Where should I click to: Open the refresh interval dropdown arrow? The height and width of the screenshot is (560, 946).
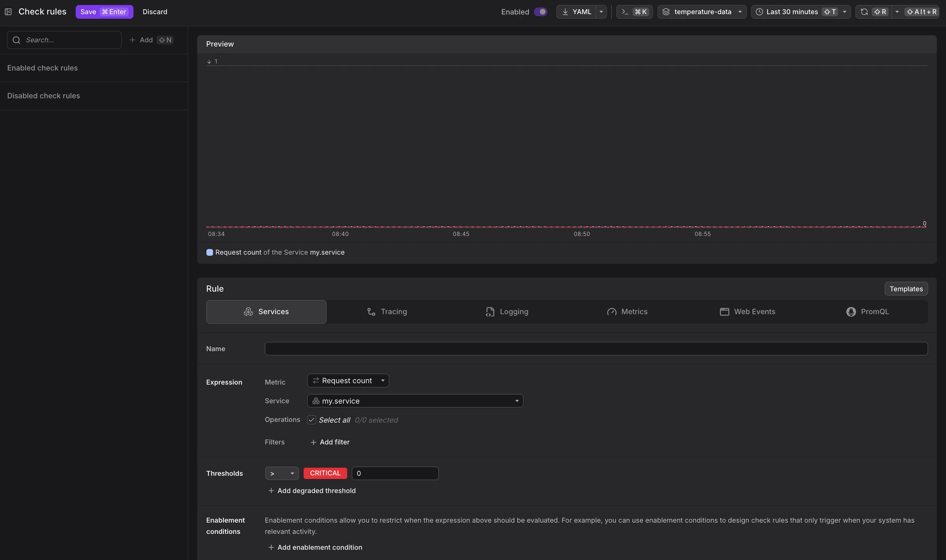pos(897,12)
